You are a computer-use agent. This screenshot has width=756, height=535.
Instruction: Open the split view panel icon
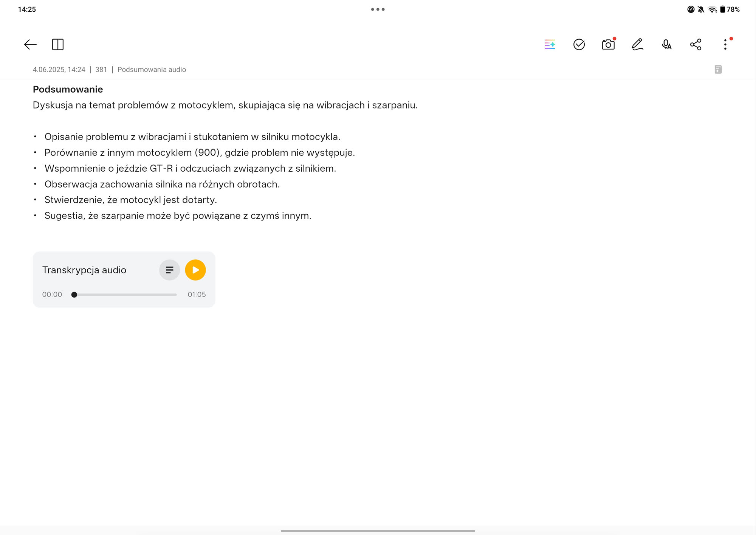point(58,45)
